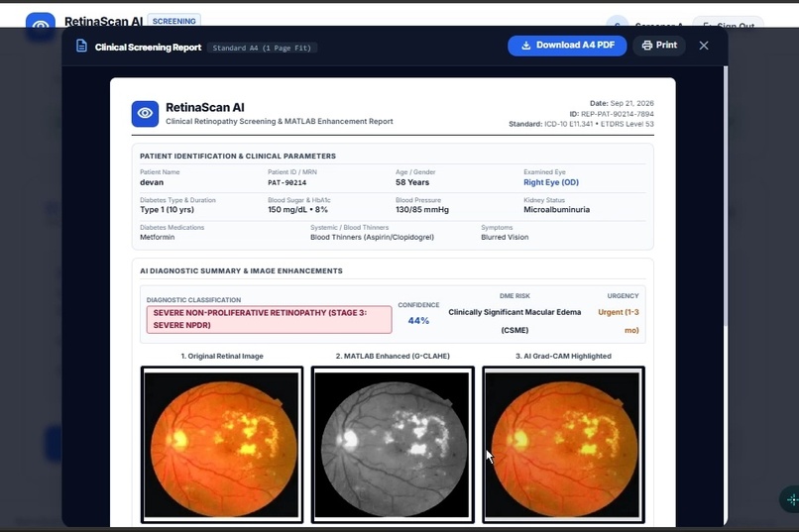Click the SCREENING badge in background header

(x=173, y=21)
